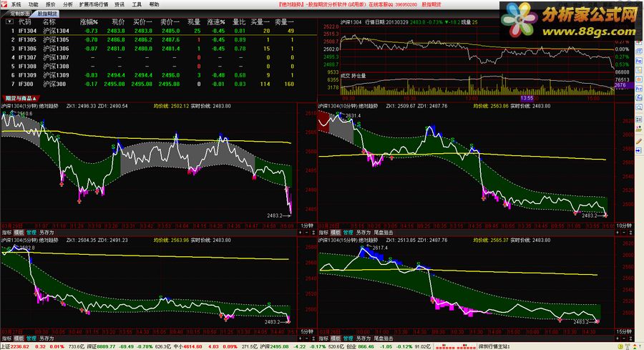The image size is (644, 350).
Task: Open 管理 tab under the 10分钟 chart
Action: (x=348, y=233)
